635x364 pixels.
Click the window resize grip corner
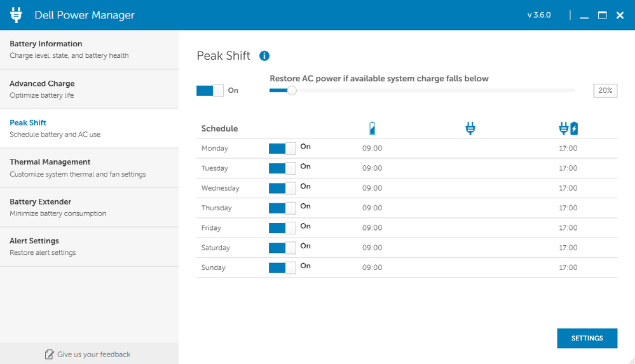click(x=632, y=361)
